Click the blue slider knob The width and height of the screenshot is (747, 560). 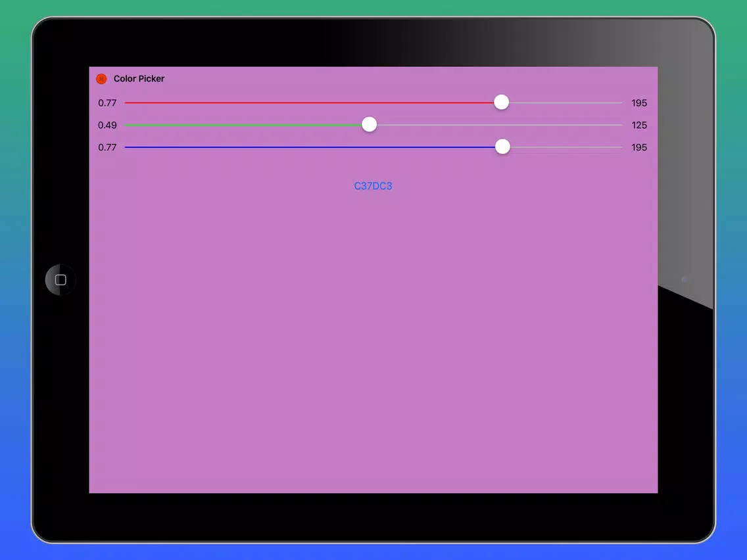pyautogui.click(x=502, y=147)
